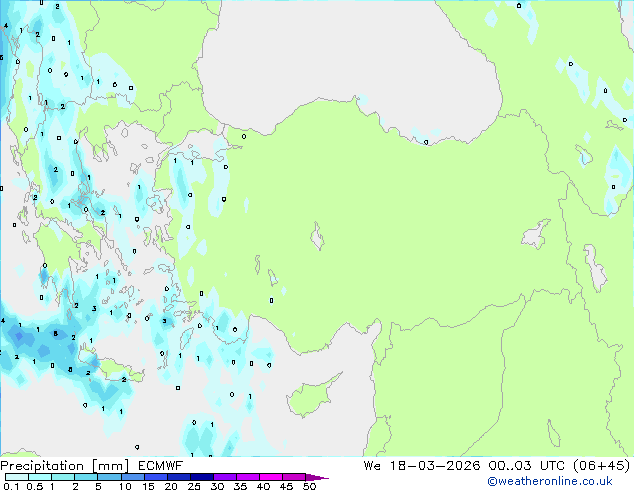634x490 pixels.
Task: Open the weatheronline.co.uk copyright link
Action: pos(550,481)
